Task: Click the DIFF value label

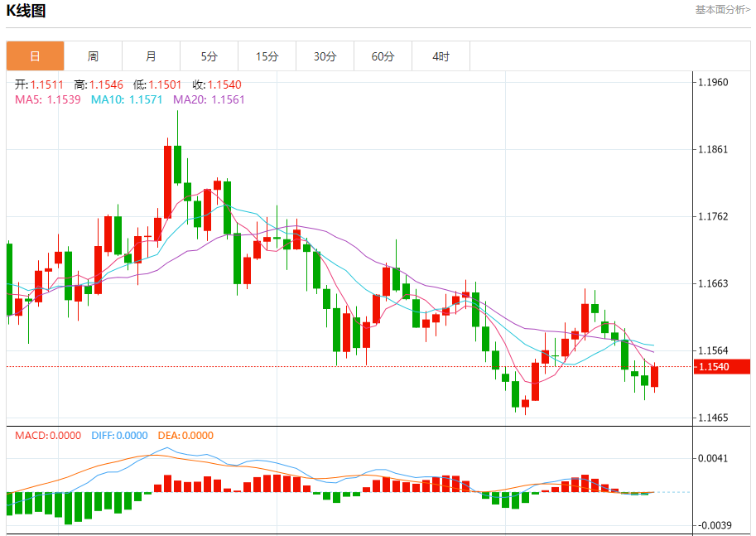Action: (x=119, y=436)
